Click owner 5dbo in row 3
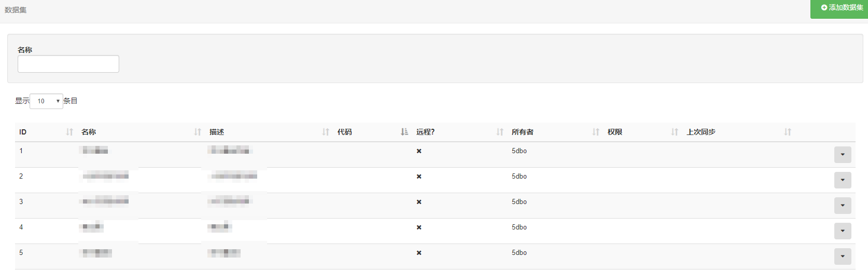 tap(519, 202)
